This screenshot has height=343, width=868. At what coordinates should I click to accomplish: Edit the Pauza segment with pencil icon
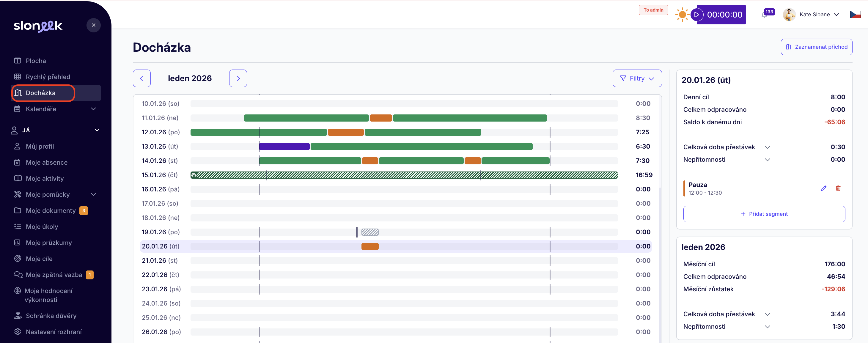pos(823,188)
